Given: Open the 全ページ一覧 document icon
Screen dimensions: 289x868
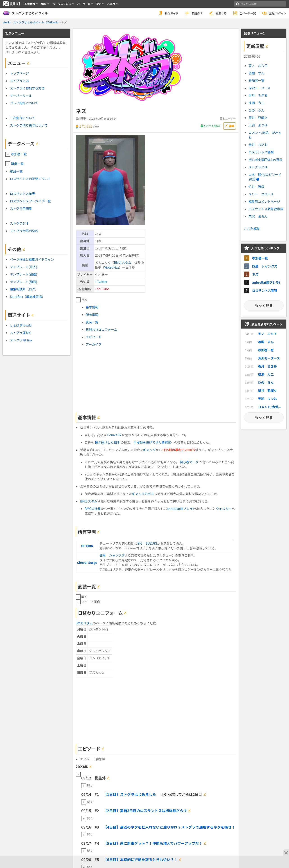Looking at the screenshot, I should click(235, 13).
